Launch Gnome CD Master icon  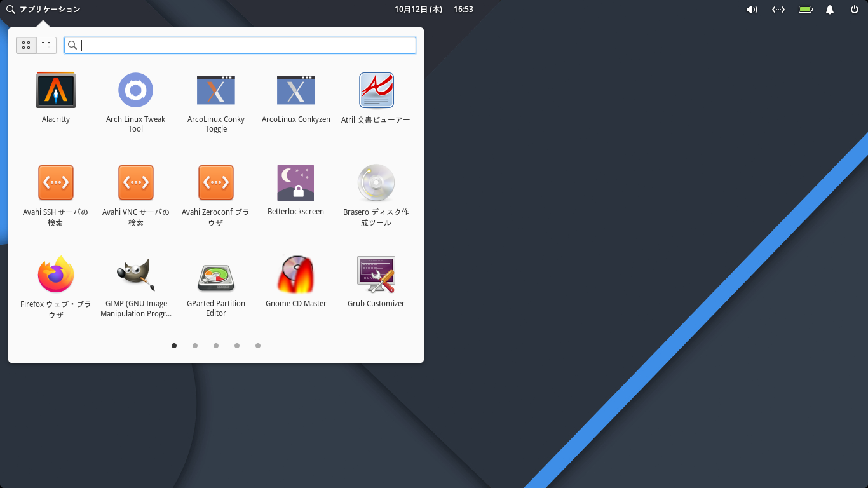pos(296,274)
